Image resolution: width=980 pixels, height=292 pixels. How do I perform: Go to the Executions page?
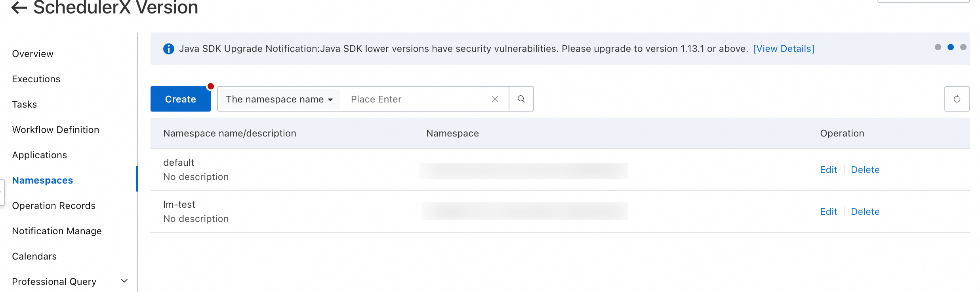tap(36, 79)
